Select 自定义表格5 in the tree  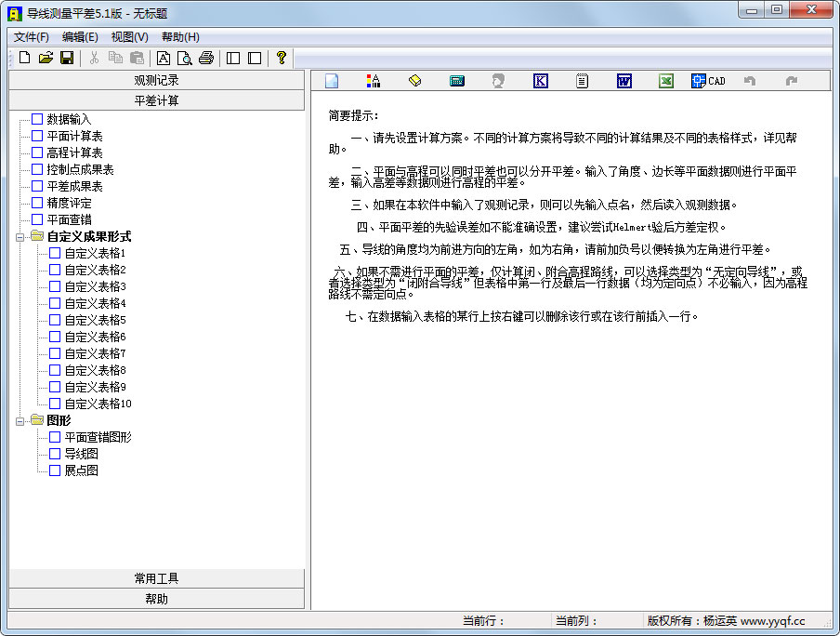pos(96,320)
